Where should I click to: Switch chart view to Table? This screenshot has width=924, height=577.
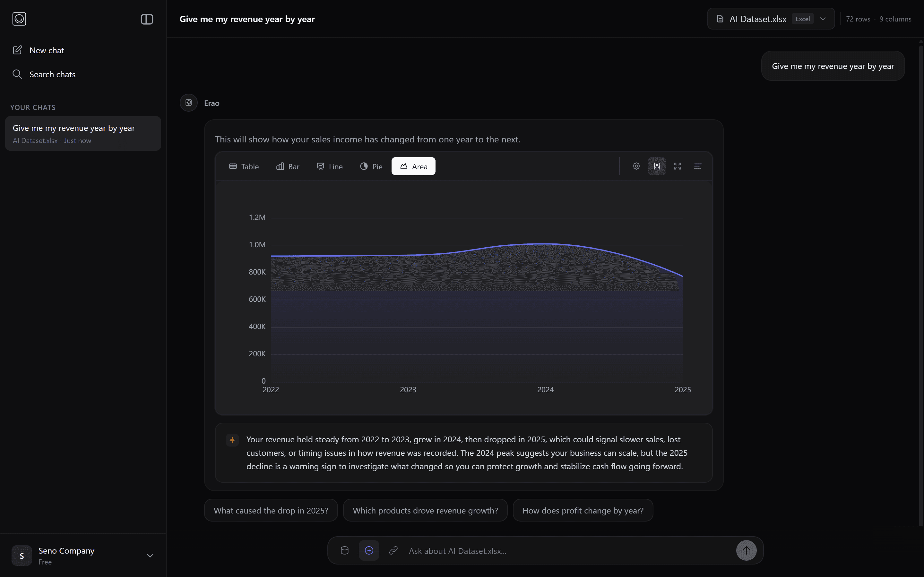[244, 166]
